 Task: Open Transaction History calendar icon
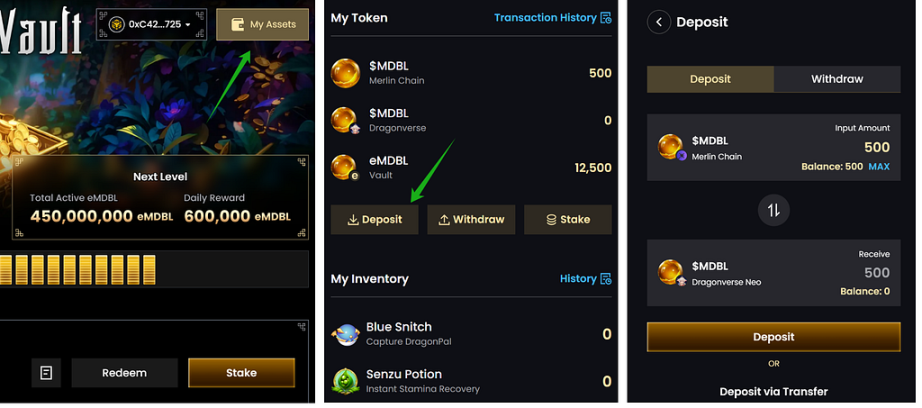606,18
